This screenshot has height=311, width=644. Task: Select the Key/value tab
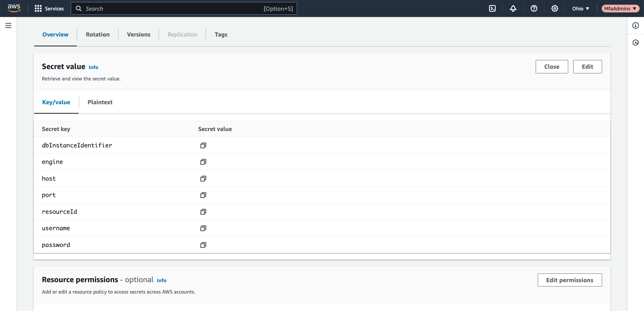click(x=56, y=102)
